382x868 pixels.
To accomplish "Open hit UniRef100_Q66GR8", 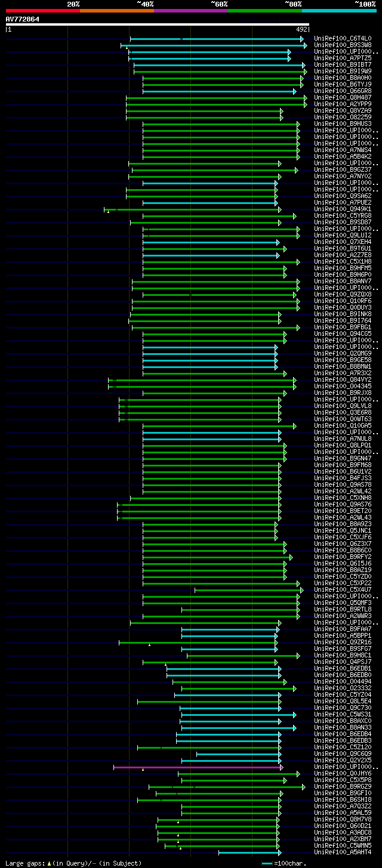I will [x=343, y=91].
